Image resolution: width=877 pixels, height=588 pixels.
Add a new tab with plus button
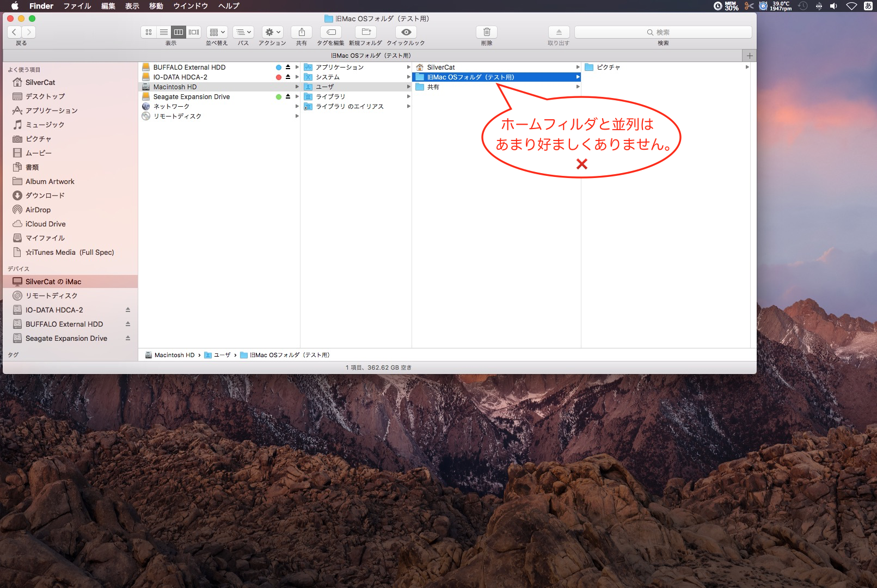750,56
